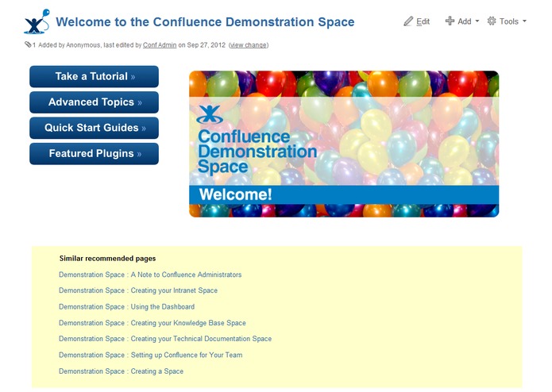Click the Similar recommended pages heading
The image size is (552, 392).
[x=107, y=259]
